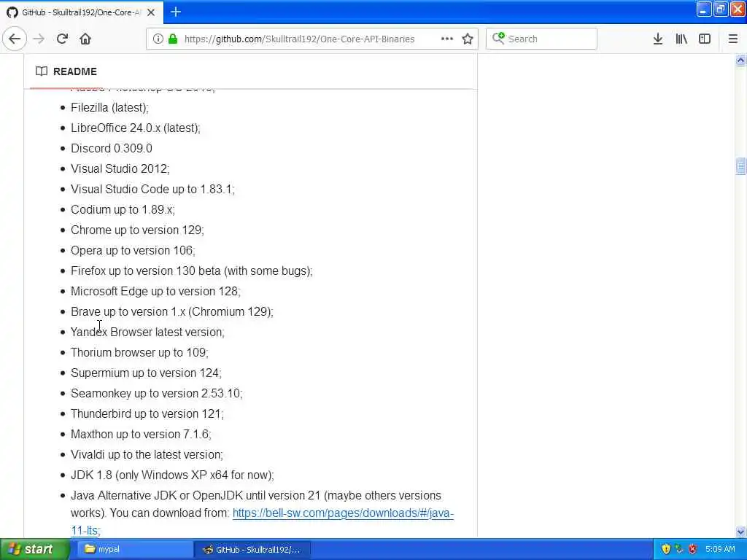Click the search engine magnifier icon

[x=498, y=38]
